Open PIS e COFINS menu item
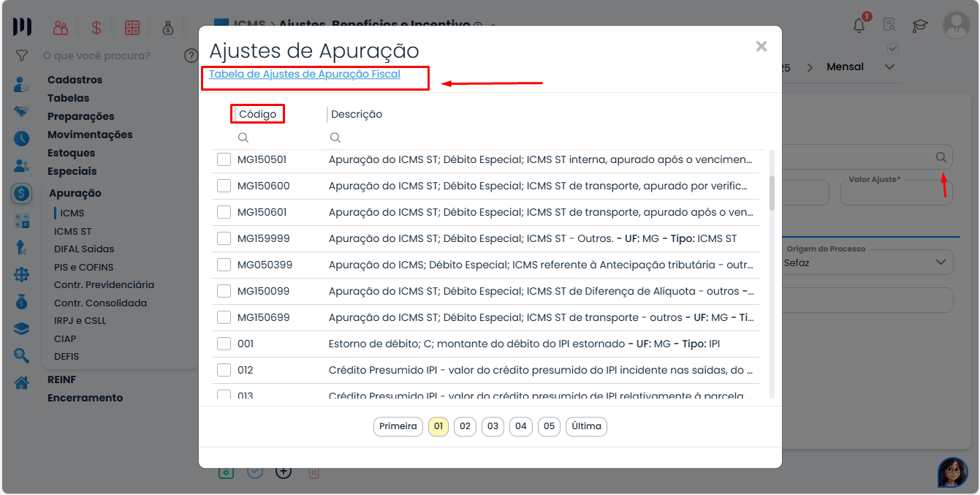This screenshot has height=495, width=980. [83, 267]
